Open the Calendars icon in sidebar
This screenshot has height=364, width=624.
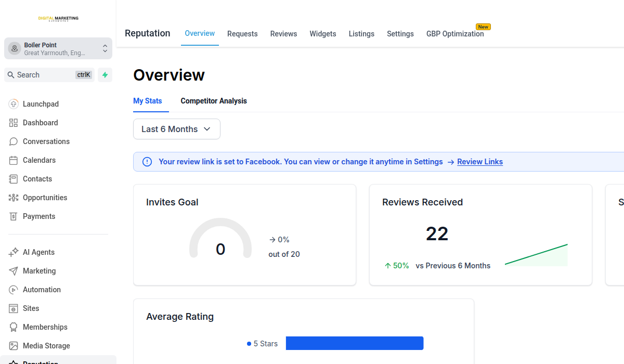[x=14, y=160]
